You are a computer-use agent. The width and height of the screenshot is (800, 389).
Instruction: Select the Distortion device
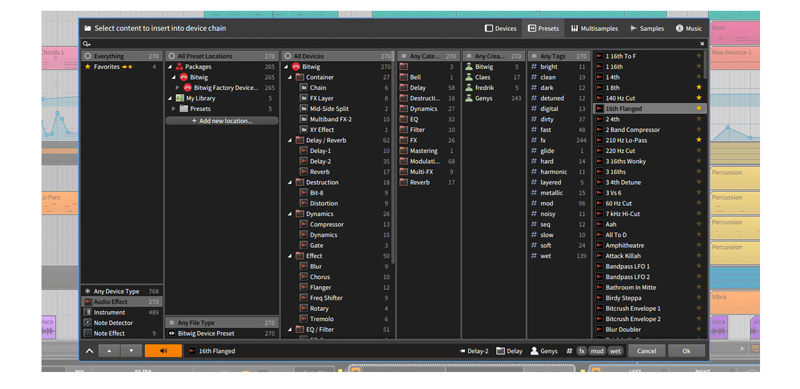click(x=337, y=203)
